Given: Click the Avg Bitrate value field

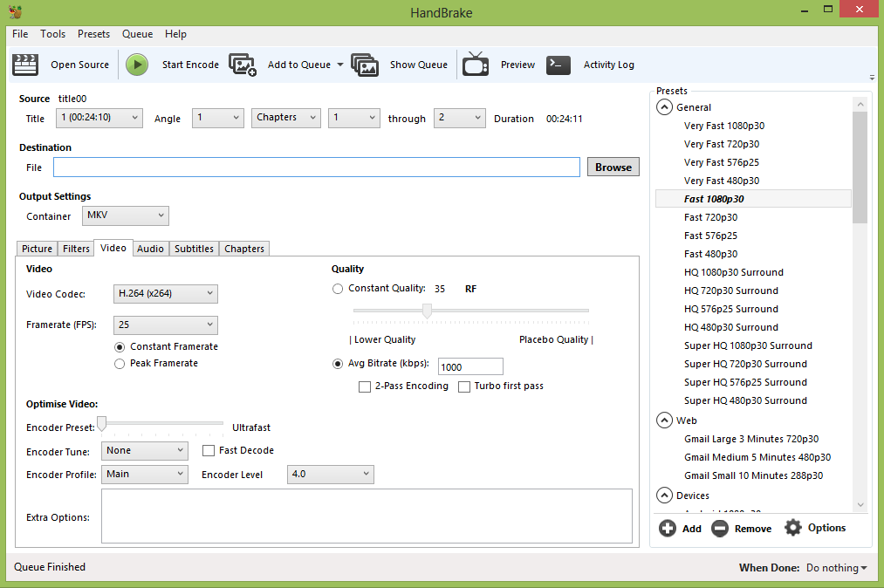Looking at the screenshot, I should coord(470,366).
